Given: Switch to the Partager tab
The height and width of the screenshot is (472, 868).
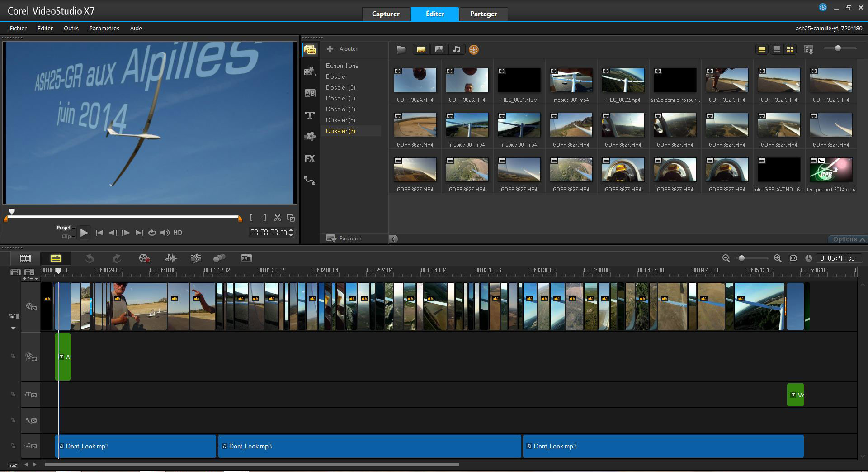Looking at the screenshot, I should tap(484, 14).
